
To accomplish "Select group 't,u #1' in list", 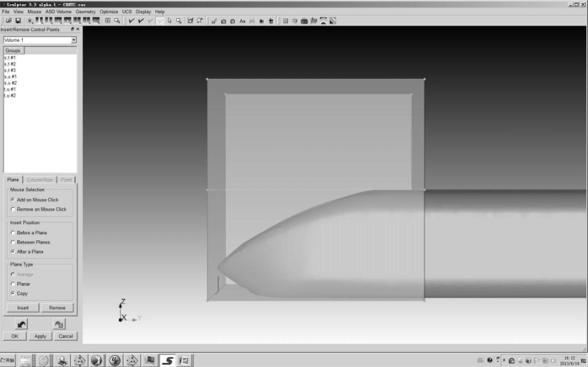I will pyautogui.click(x=10, y=89).
